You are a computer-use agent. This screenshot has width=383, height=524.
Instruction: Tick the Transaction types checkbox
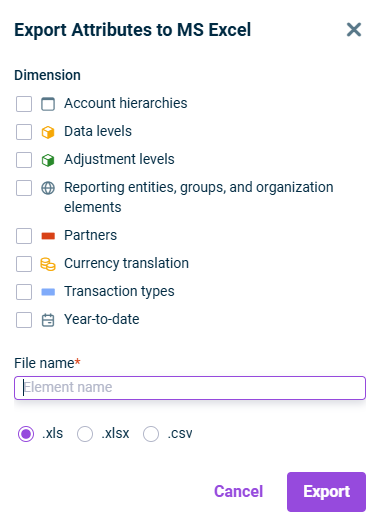click(24, 292)
